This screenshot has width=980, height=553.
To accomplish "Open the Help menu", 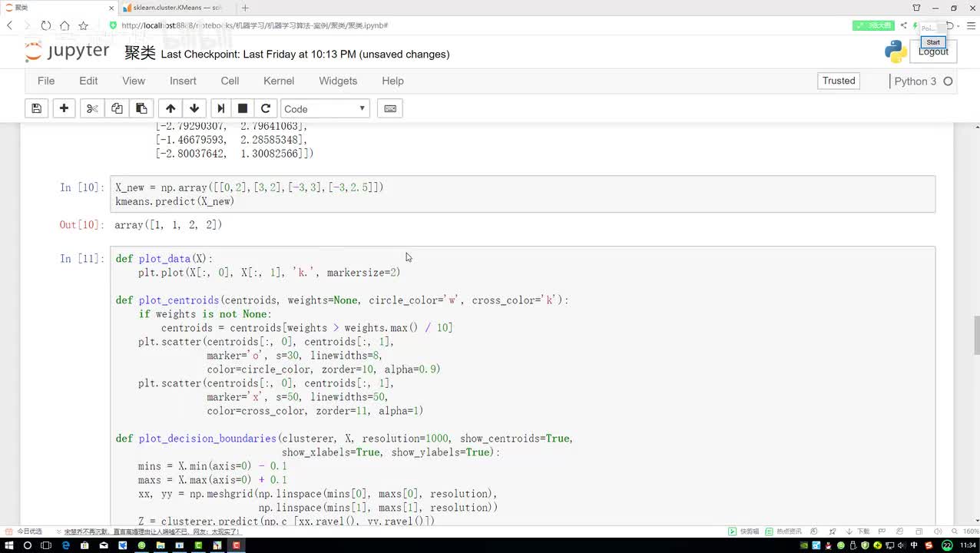I will pos(392,81).
